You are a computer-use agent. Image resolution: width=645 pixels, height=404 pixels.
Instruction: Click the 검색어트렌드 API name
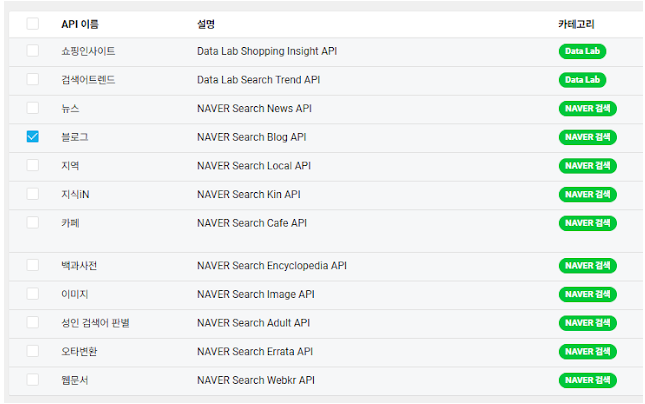pyautogui.click(x=88, y=80)
